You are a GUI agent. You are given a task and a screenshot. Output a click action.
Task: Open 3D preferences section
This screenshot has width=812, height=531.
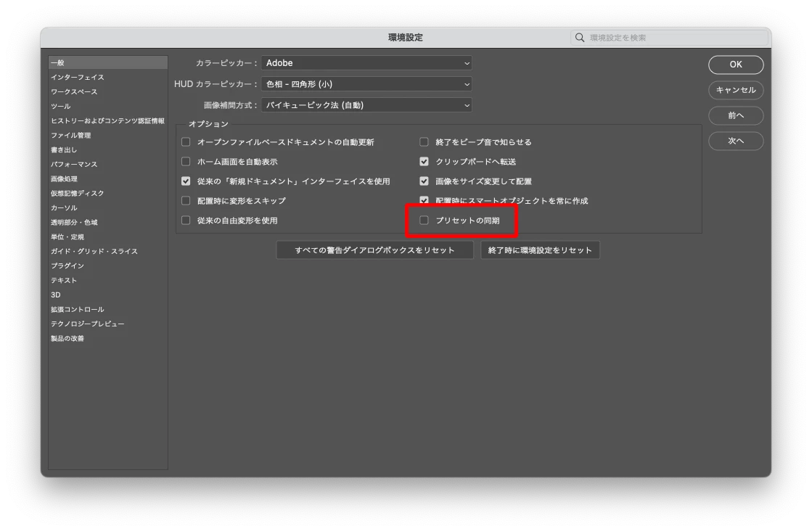[107, 295]
